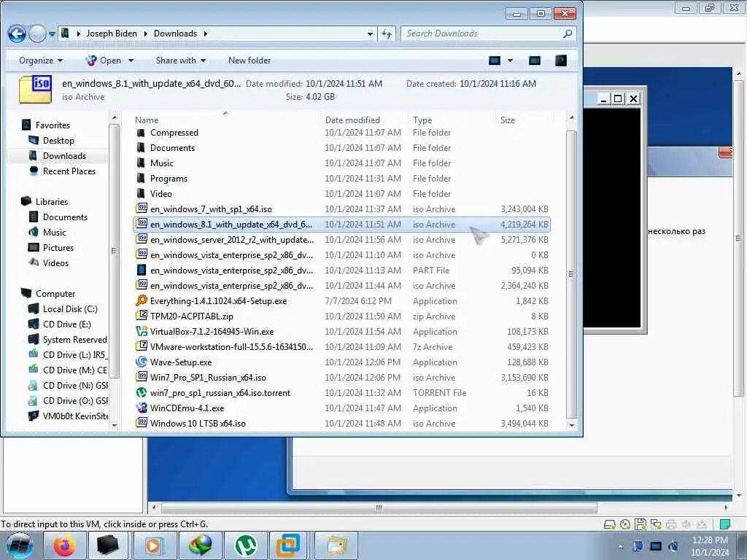Open the Windows Start button
Image resolution: width=747 pixels, height=560 pixels.
[x=19, y=545]
